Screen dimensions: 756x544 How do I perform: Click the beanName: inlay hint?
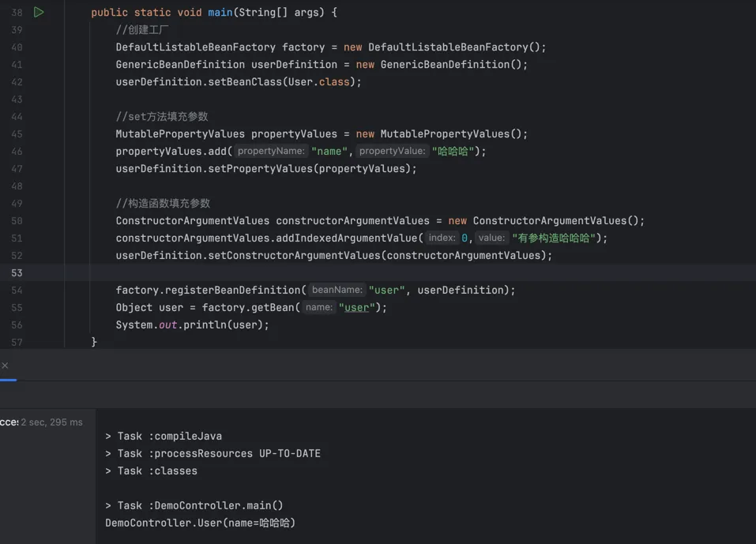click(337, 291)
